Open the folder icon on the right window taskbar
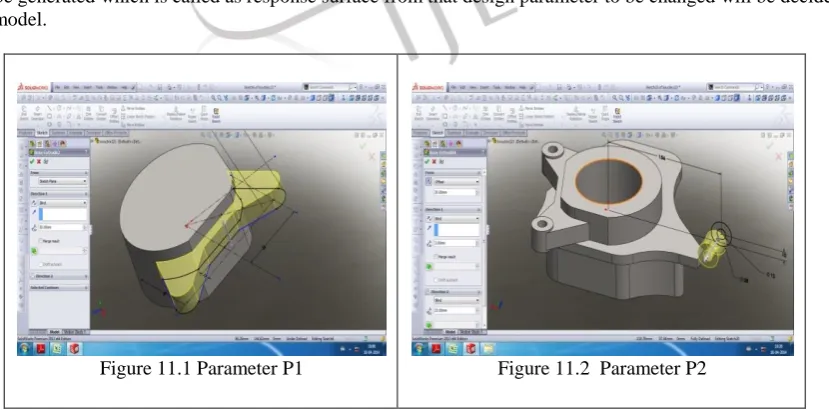 [x=487, y=348]
